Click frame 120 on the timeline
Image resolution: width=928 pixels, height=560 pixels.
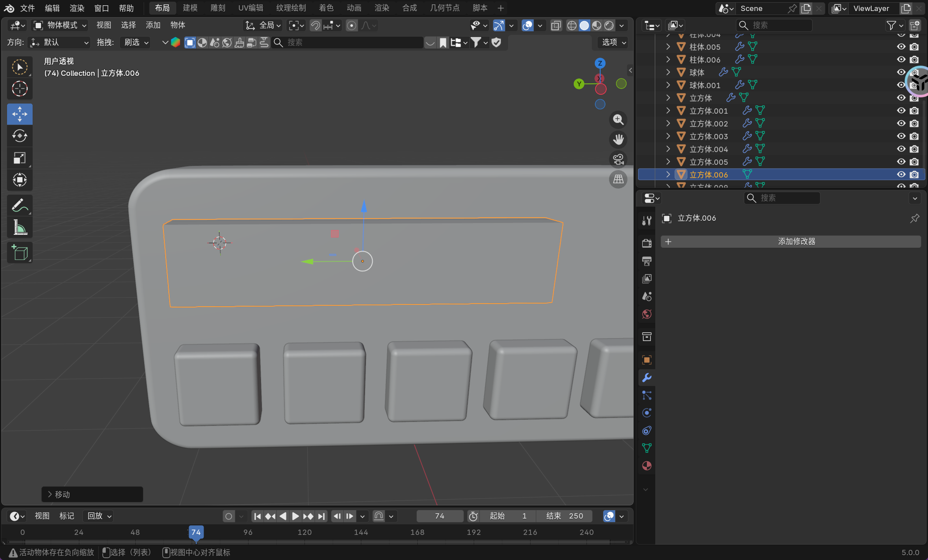click(x=304, y=532)
